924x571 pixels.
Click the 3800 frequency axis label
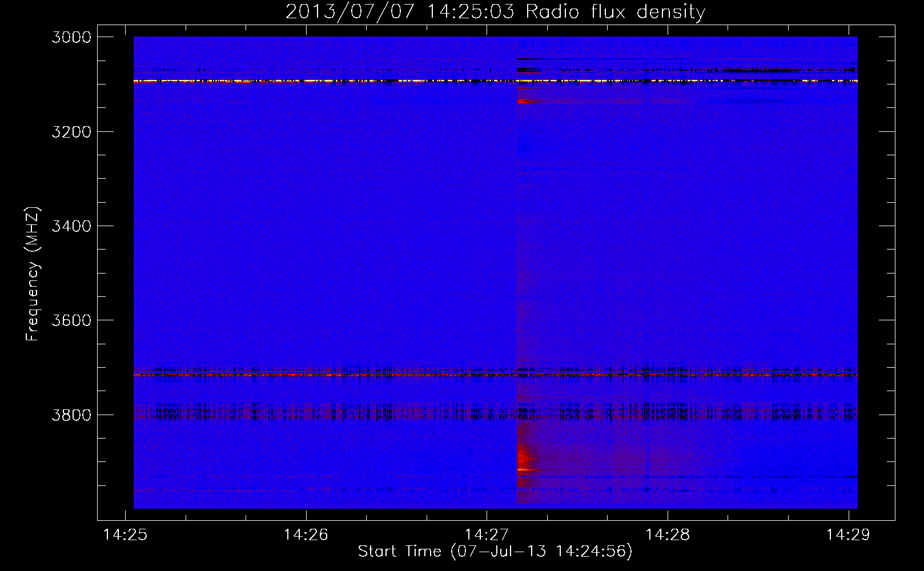[71, 415]
